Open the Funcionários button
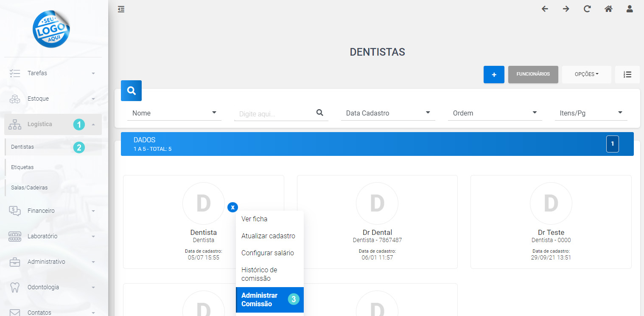 533,74
